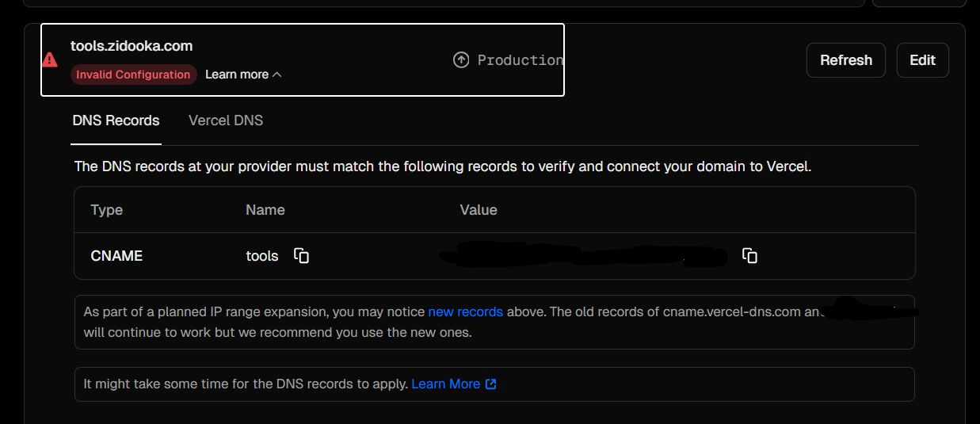Collapse the Learn more chevron
The width and height of the screenshot is (980, 424).
click(x=276, y=74)
